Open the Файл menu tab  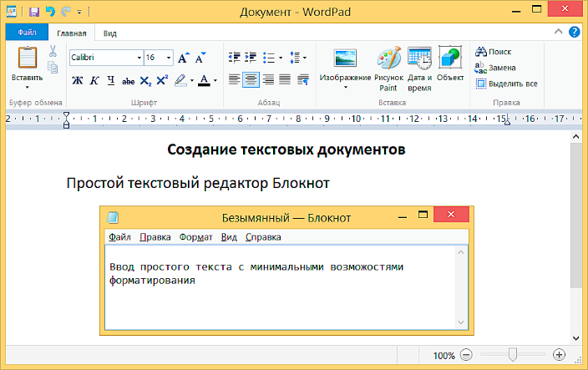pyautogui.click(x=27, y=33)
